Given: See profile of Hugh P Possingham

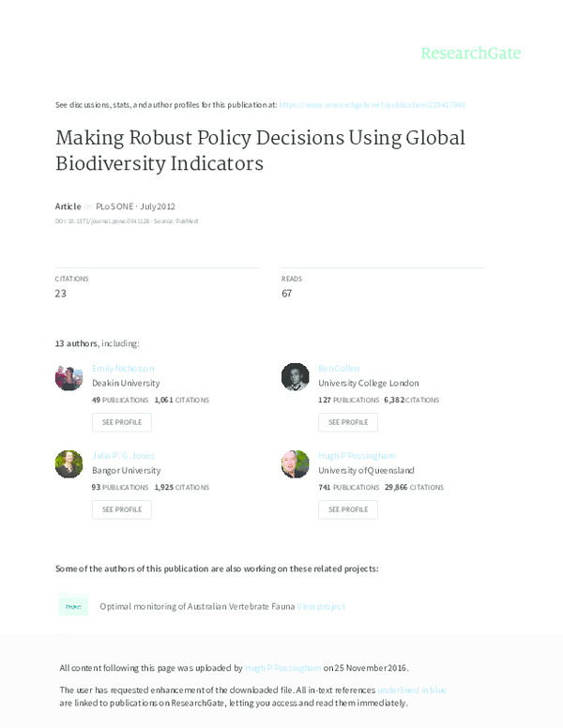Looking at the screenshot, I should pos(348,509).
